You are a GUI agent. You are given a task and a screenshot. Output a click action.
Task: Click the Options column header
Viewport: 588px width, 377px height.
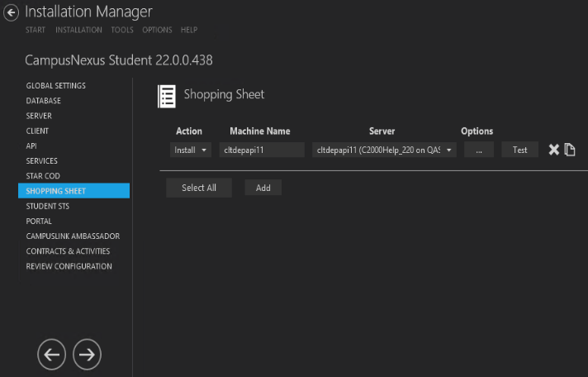pos(477,131)
